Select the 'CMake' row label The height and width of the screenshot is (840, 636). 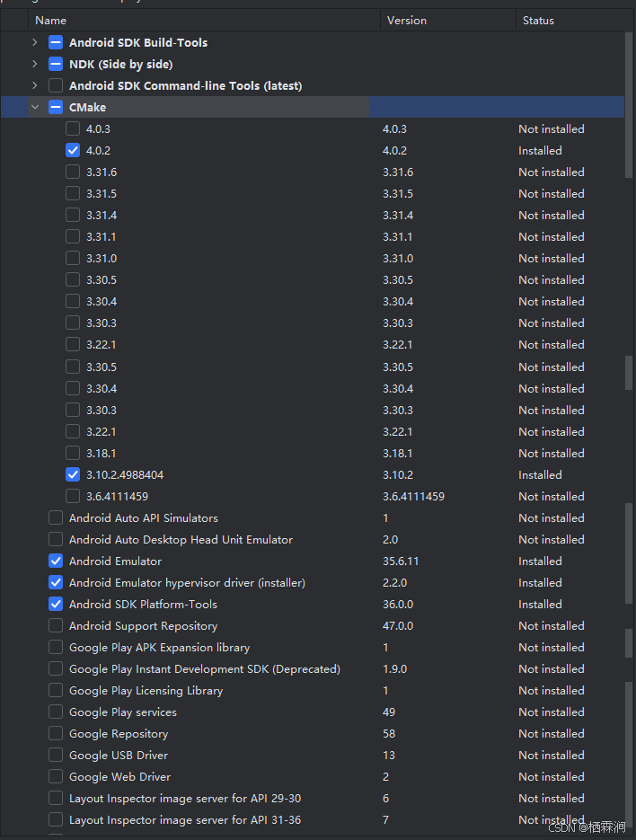click(87, 107)
